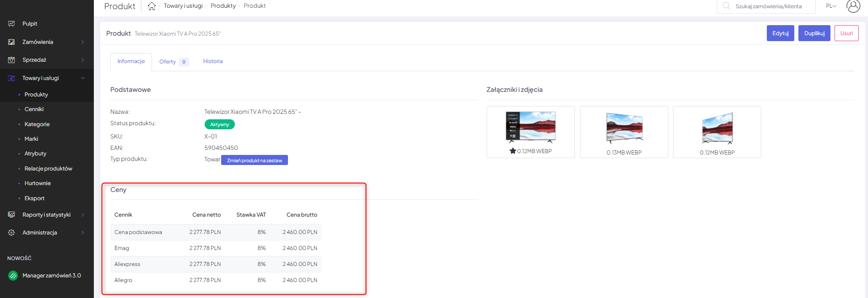Click the search magnifier icon
868x298 pixels.
point(726,6)
